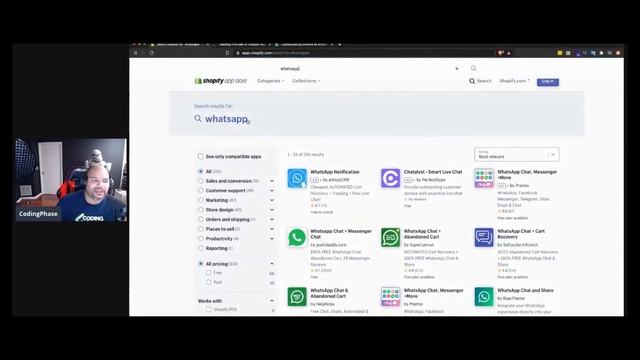Click the search magnifier beside the top search field

[473, 68]
